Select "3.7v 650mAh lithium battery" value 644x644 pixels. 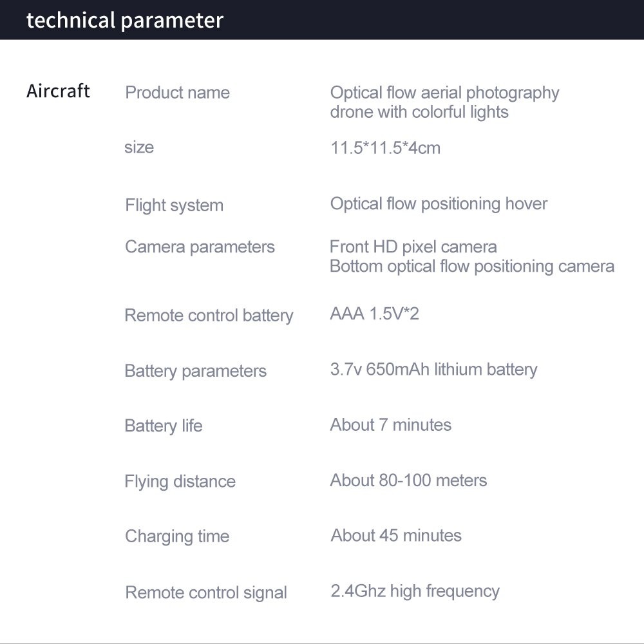tap(433, 370)
